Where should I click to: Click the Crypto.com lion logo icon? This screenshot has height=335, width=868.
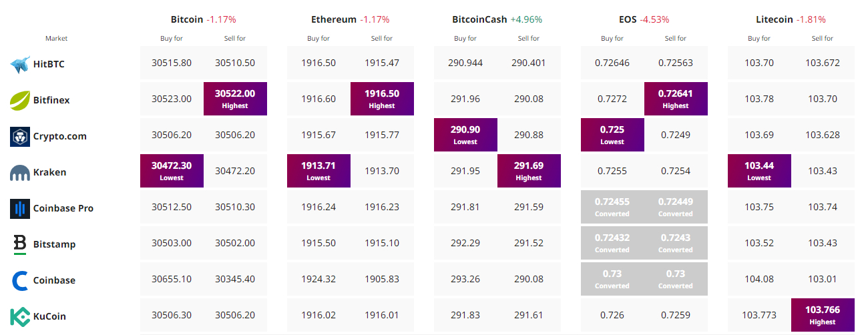click(x=20, y=136)
